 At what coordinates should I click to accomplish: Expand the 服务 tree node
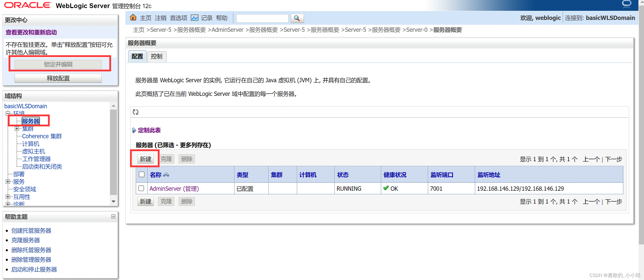click(x=8, y=182)
